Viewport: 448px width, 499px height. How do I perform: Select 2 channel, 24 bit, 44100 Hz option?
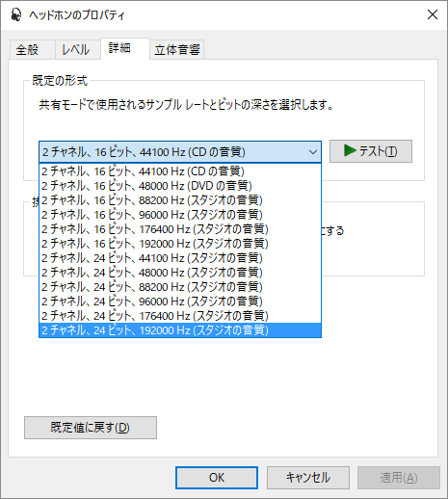(180, 258)
